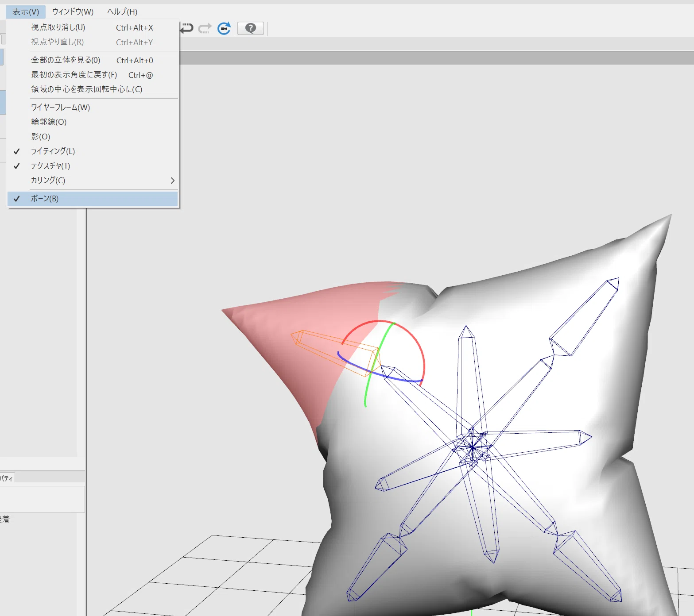Click the blue camera view reset icon
The width and height of the screenshot is (694, 616).
click(x=224, y=28)
